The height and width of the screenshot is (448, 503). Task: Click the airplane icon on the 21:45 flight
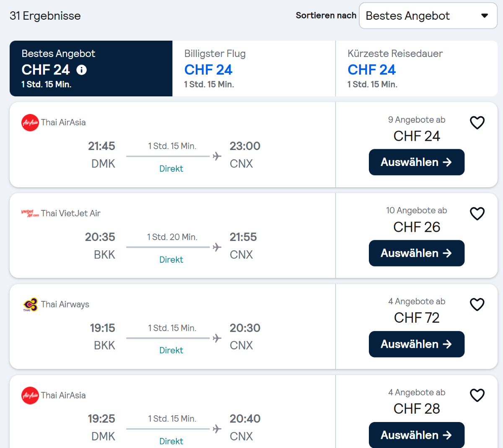coord(217,156)
